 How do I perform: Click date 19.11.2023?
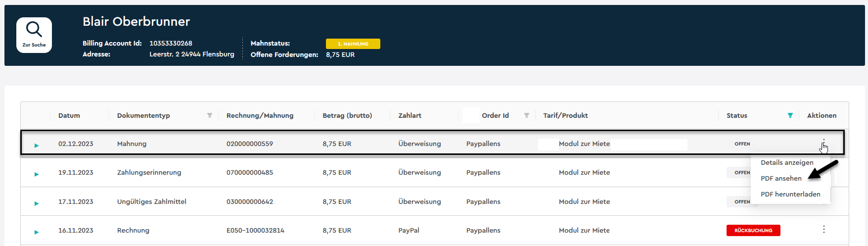[x=76, y=172]
